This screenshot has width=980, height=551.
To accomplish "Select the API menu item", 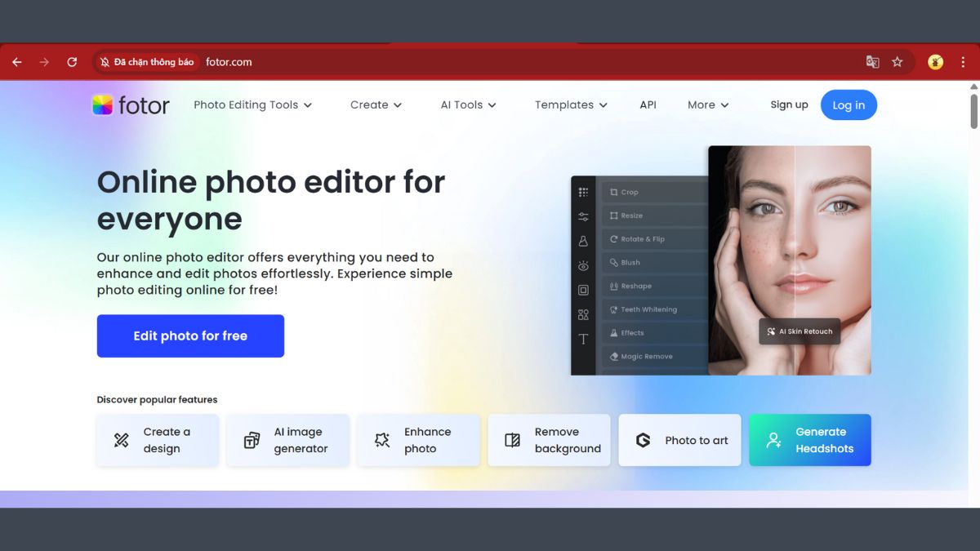I will pos(648,104).
